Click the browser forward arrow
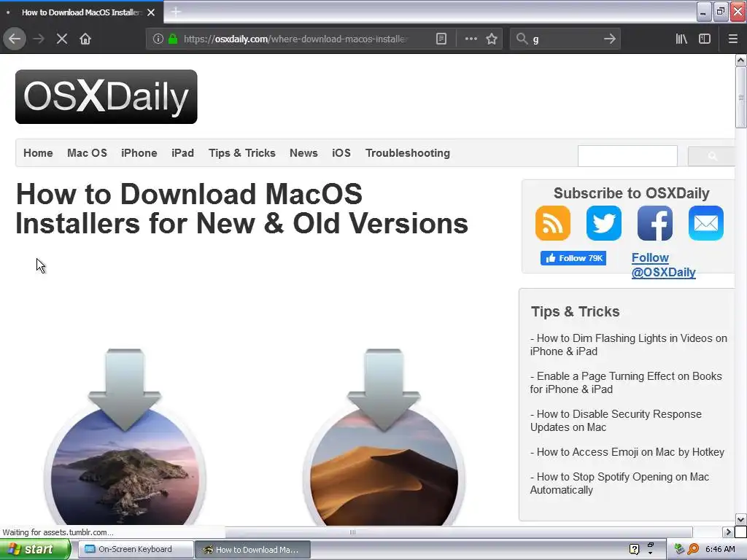 [x=39, y=39]
